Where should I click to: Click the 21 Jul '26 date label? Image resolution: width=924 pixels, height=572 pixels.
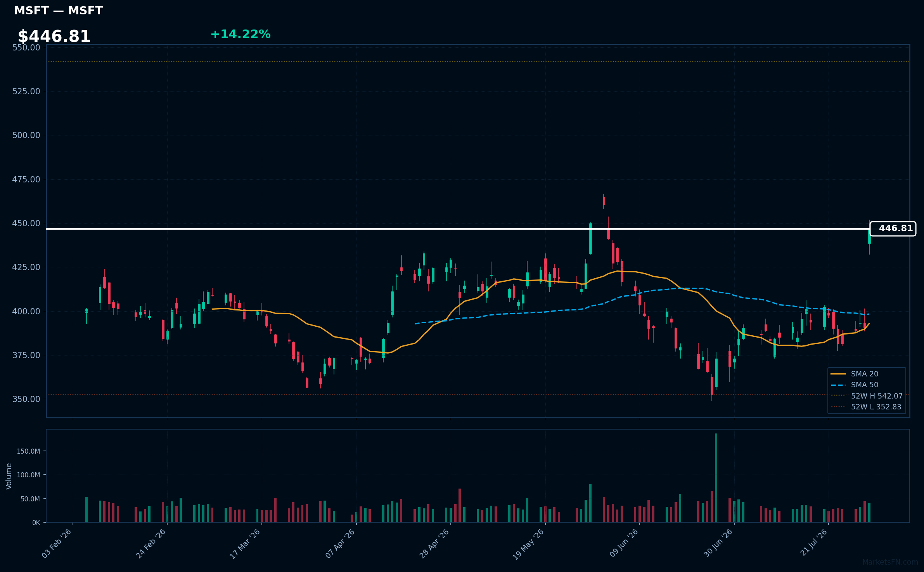pos(813,542)
